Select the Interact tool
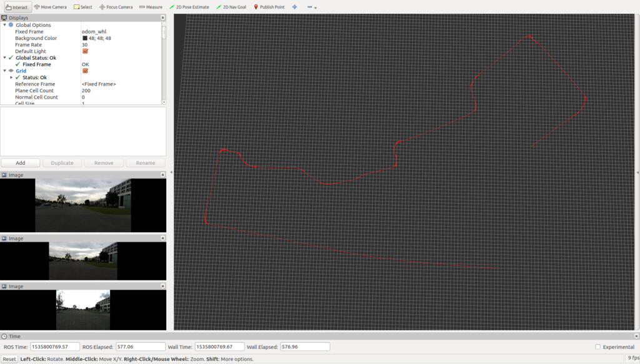This screenshot has width=640, height=364. pos(17,7)
